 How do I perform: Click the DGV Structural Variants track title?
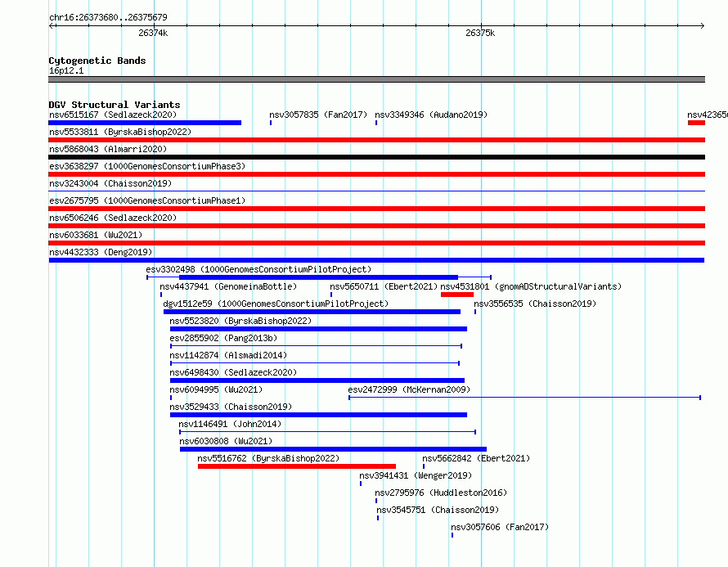click(115, 105)
